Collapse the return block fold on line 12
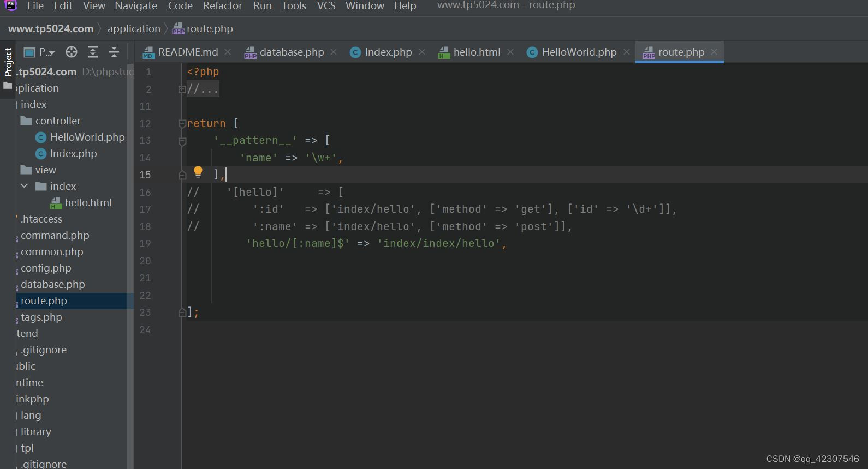 182,123
